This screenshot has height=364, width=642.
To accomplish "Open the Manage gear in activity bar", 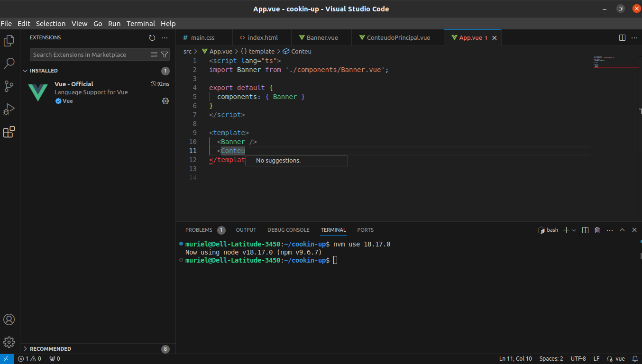I will pos(9,342).
